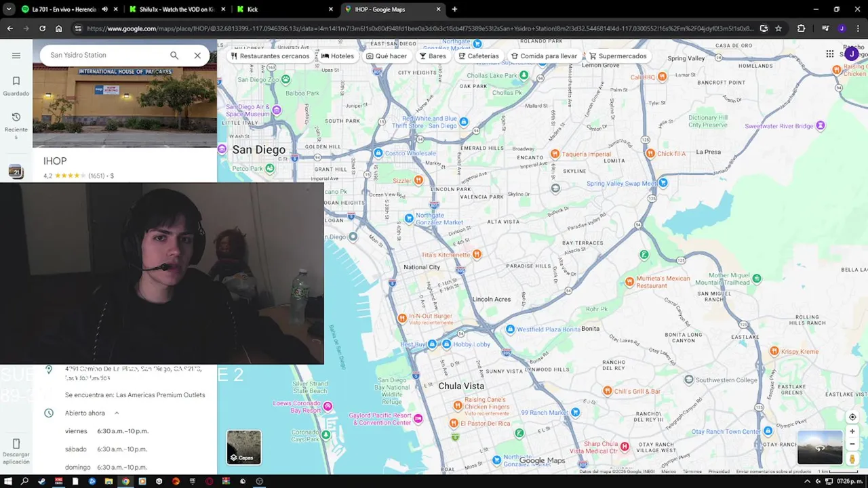868x488 pixels.
Task: Open a new browser tab
Action: click(x=454, y=9)
